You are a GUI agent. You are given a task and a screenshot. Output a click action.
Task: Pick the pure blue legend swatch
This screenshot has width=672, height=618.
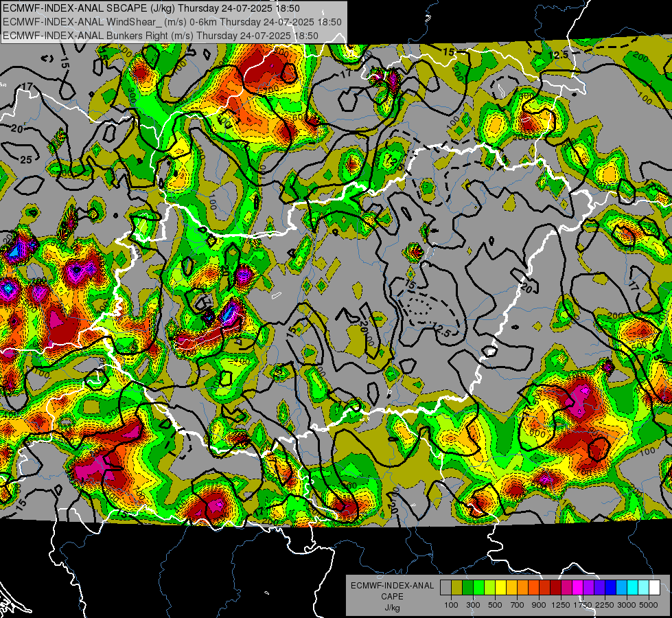point(611,587)
